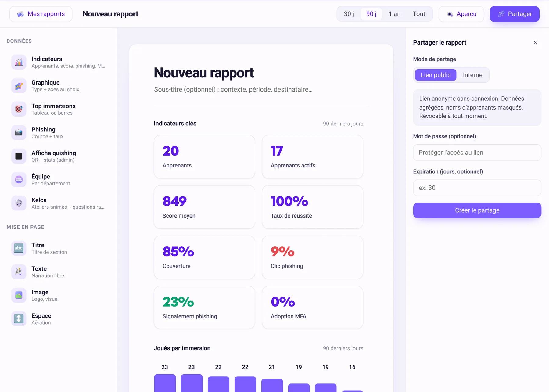The image size is (549, 392).
Task: Click the eye icon in Aperçu
Action: click(450, 14)
